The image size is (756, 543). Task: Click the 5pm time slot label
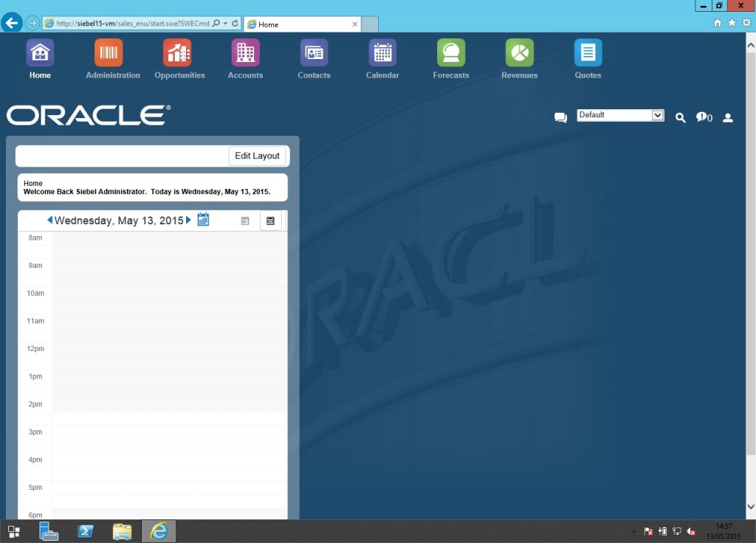click(x=35, y=487)
